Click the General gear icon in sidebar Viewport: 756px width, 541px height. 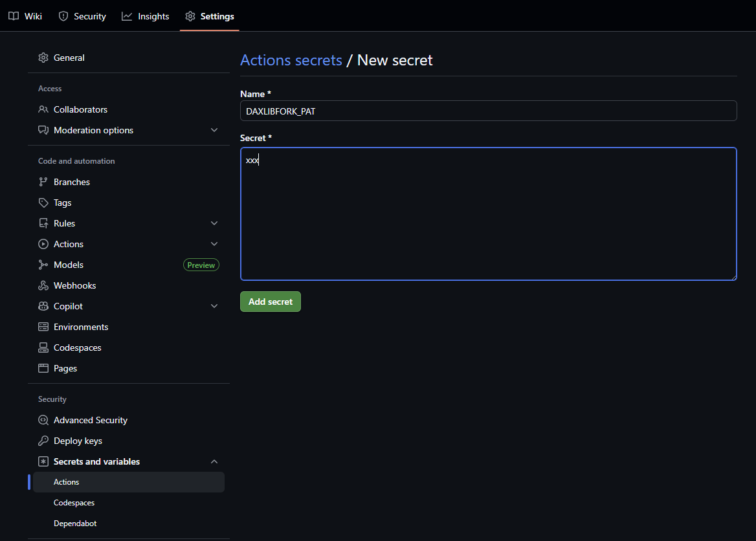click(x=43, y=58)
